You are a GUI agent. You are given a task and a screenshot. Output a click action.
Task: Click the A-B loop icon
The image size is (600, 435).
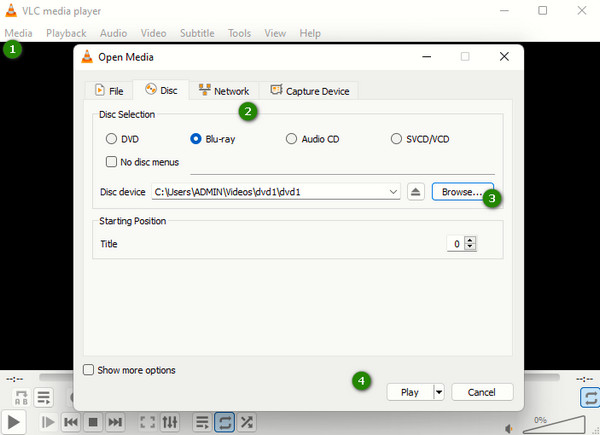[x=21, y=398]
